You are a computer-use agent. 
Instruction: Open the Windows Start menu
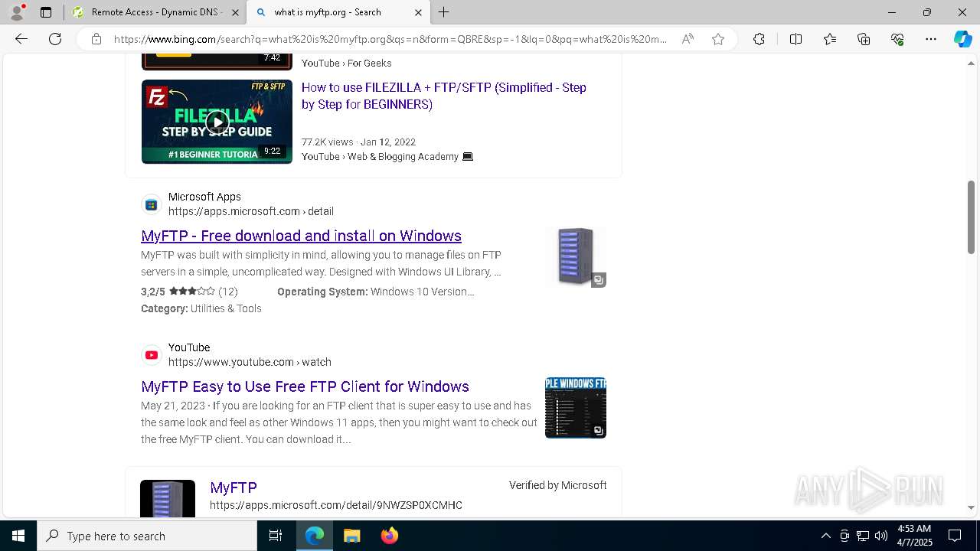pos(18,536)
